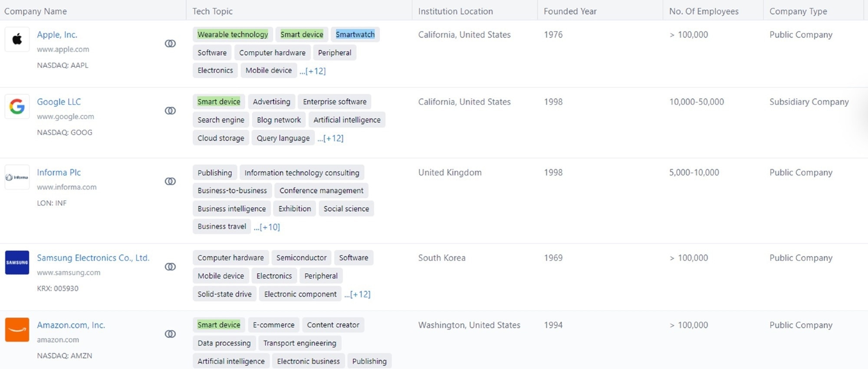Click the compare icon next to Amazon.com, Inc.
This screenshot has height=369, width=868.
[x=170, y=334]
